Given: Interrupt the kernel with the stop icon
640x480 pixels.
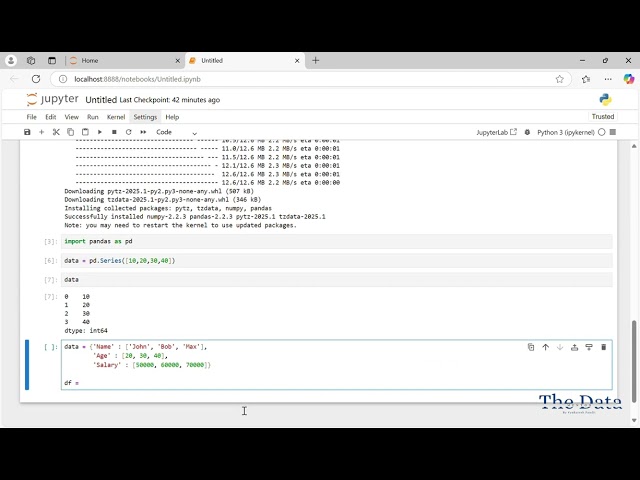Looking at the screenshot, I should pos(114,132).
